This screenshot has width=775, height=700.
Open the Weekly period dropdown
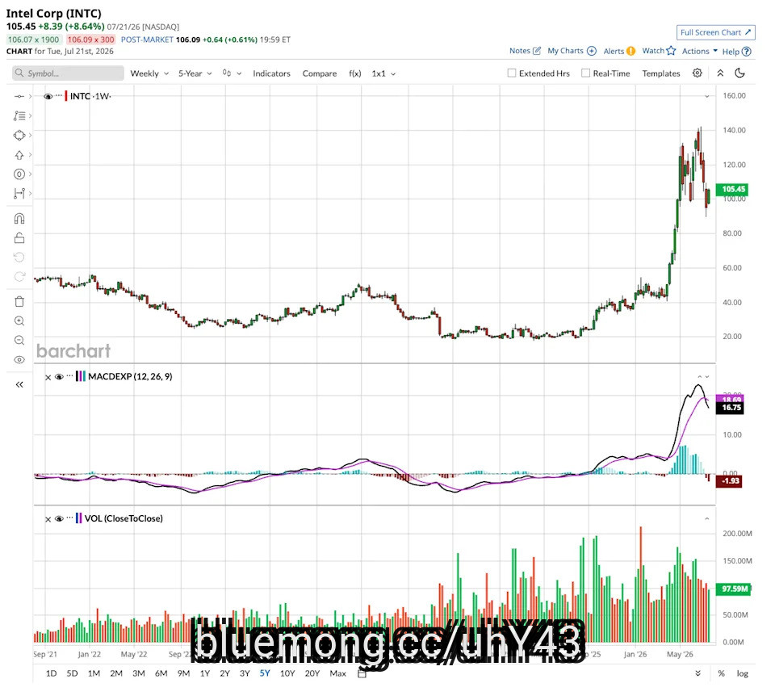coord(149,73)
